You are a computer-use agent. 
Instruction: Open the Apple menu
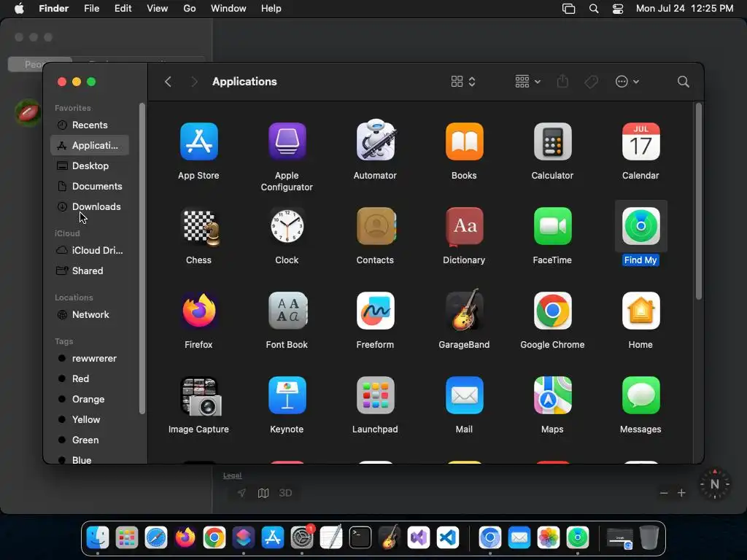(x=19, y=9)
